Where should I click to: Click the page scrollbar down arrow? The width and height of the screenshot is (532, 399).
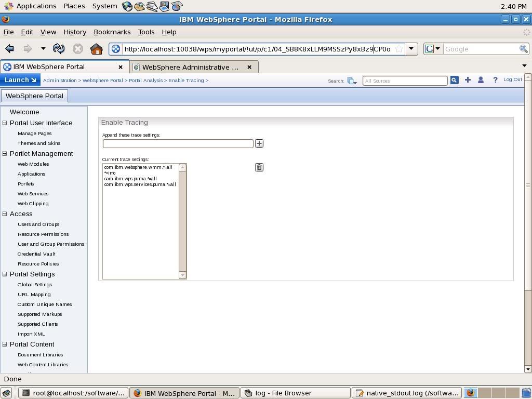(x=528, y=369)
